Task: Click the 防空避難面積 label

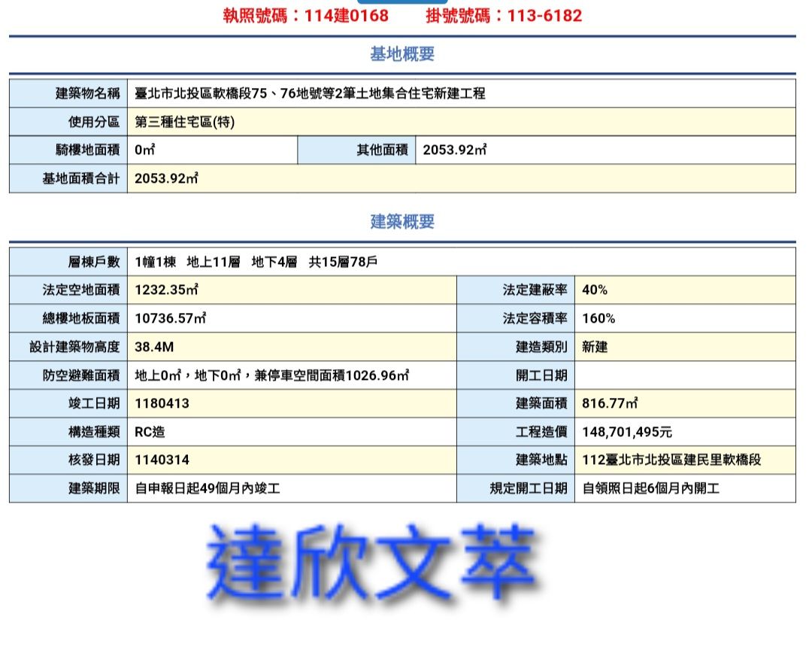Action: tap(80, 375)
